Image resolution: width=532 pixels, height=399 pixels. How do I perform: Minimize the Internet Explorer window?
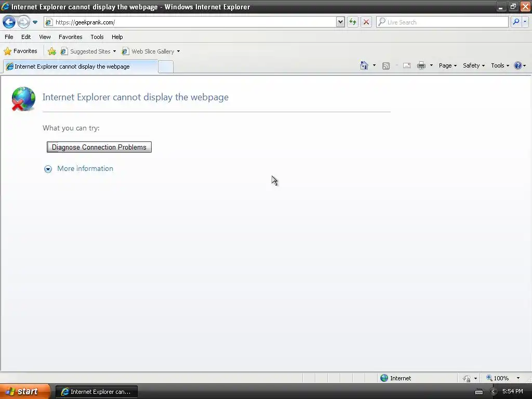tap(501, 6)
